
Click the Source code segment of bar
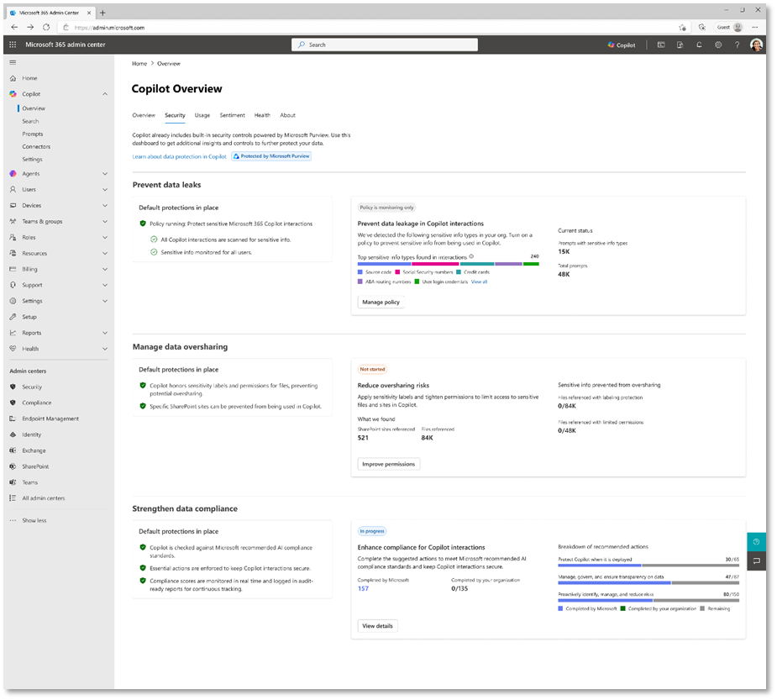point(384,264)
